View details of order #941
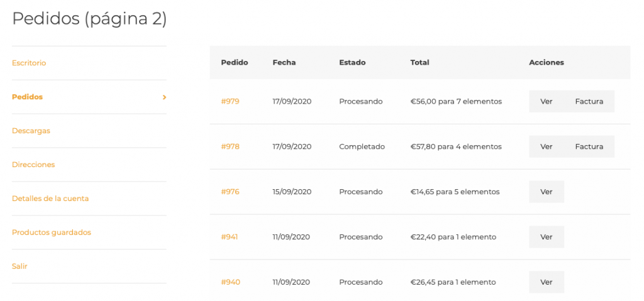Screen dimensions: 644x301 [x=547, y=237]
